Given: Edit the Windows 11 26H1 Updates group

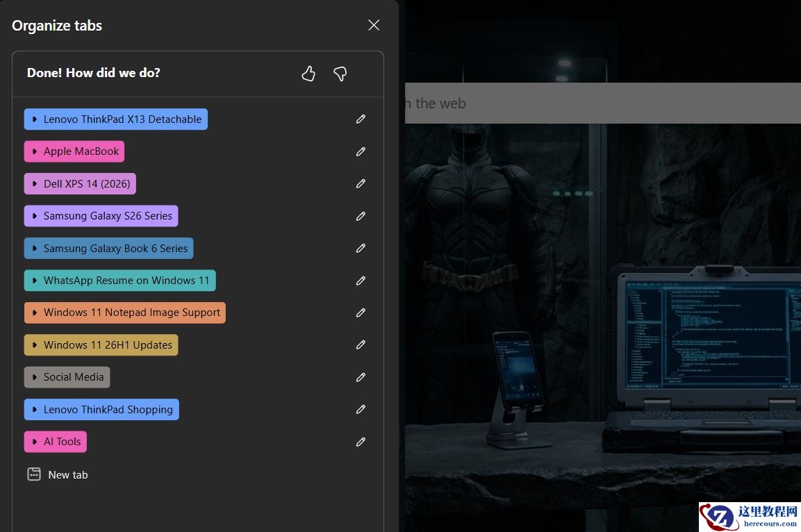Looking at the screenshot, I should 361,344.
